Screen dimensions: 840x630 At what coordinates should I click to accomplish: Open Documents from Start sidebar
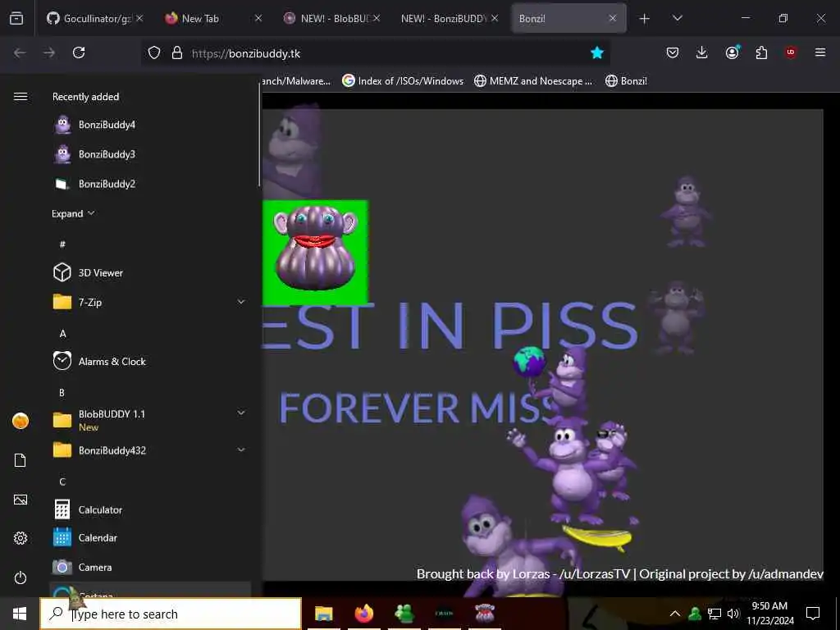[21, 460]
